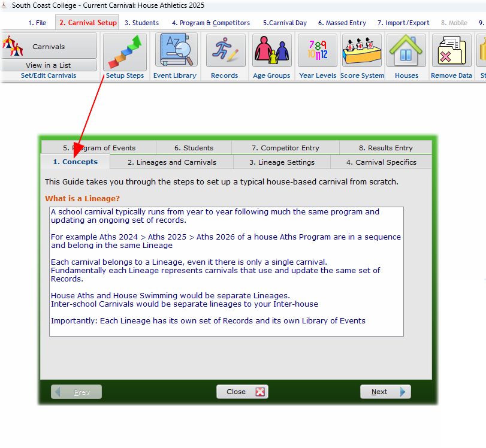486x448 pixels.
Task: Click the Records runner icon
Action: 225,51
